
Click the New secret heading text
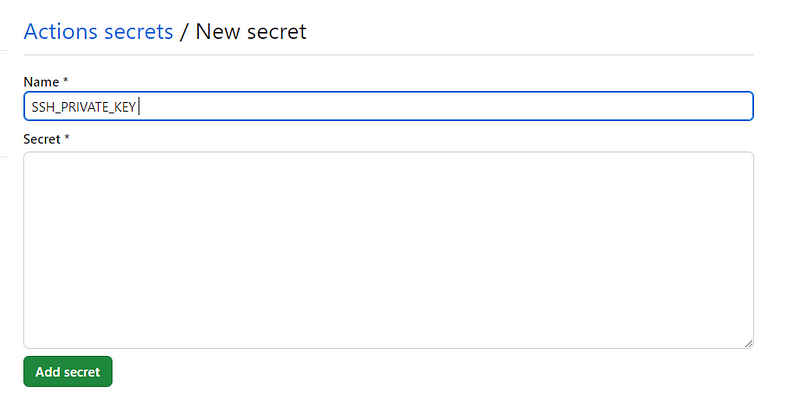click(251, 31)
